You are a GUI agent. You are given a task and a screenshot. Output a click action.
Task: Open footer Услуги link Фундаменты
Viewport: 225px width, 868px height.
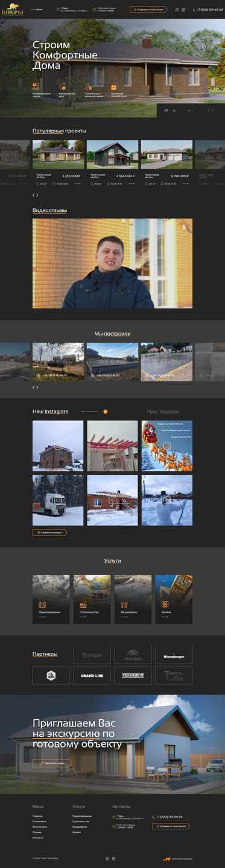(x=80, y=827)
